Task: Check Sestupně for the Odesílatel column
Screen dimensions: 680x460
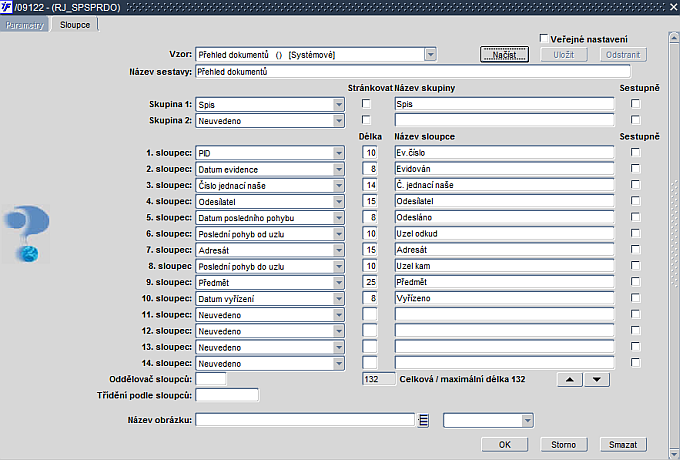Action: pyautogui.click(x=635, y=201)
